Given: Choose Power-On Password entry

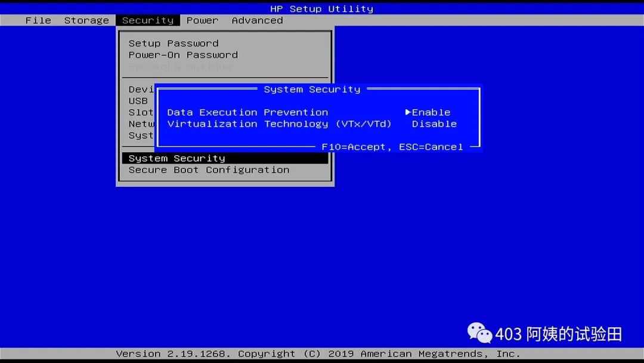Looking at the screenshot, I should click(x=183, y=55).
